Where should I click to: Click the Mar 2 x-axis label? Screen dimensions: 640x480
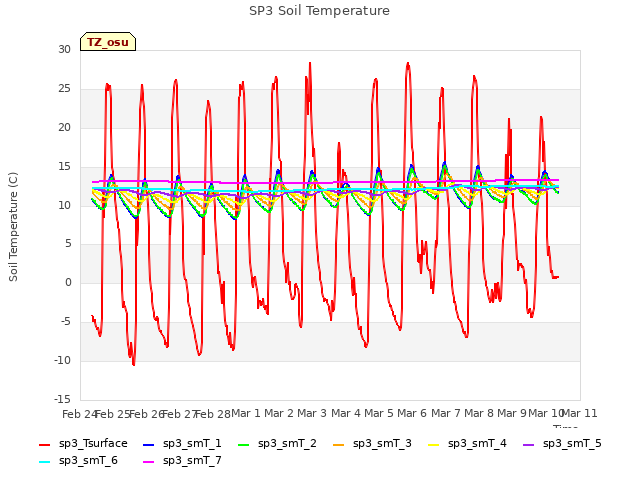point(279,413)
